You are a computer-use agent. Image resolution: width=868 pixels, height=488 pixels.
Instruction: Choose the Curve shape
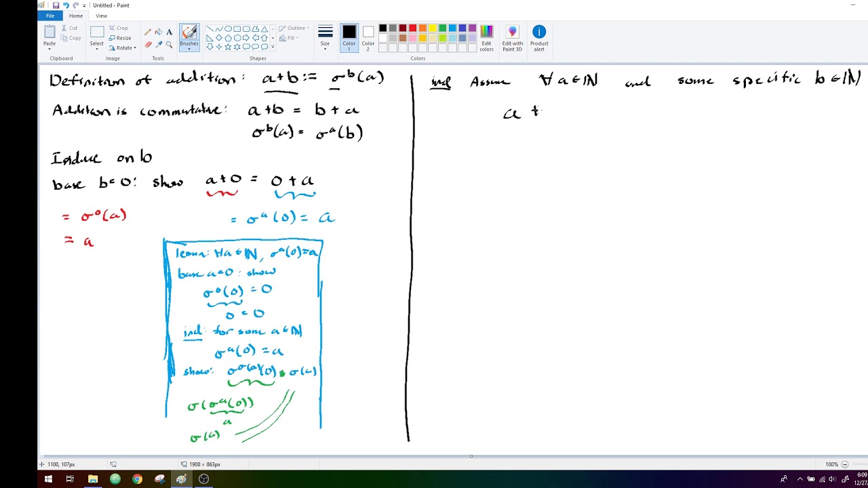[x=219, y=29]
